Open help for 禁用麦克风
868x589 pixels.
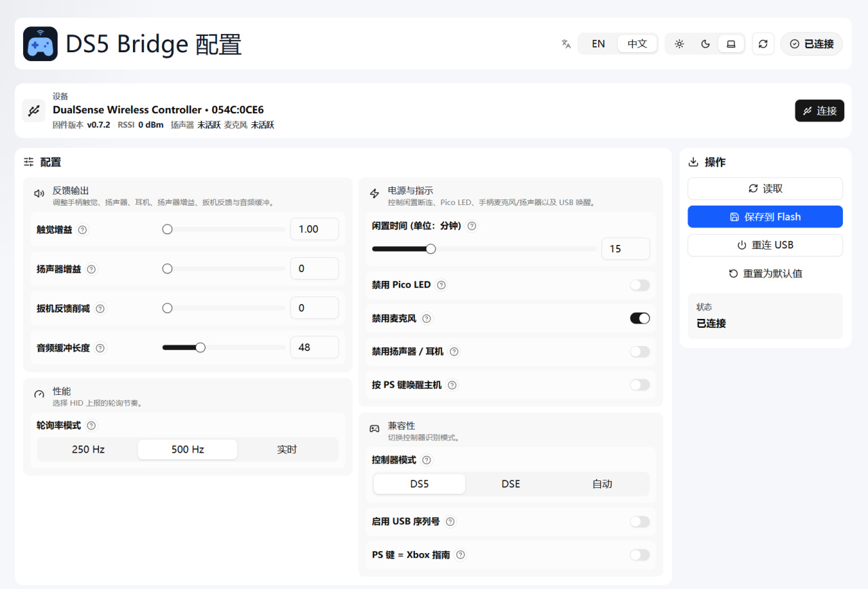click(x=427, y=318)
